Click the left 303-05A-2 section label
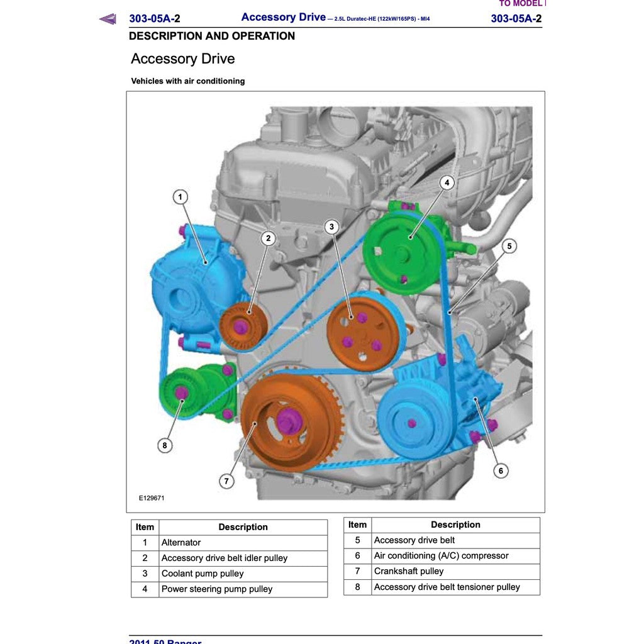 point(154,18)
